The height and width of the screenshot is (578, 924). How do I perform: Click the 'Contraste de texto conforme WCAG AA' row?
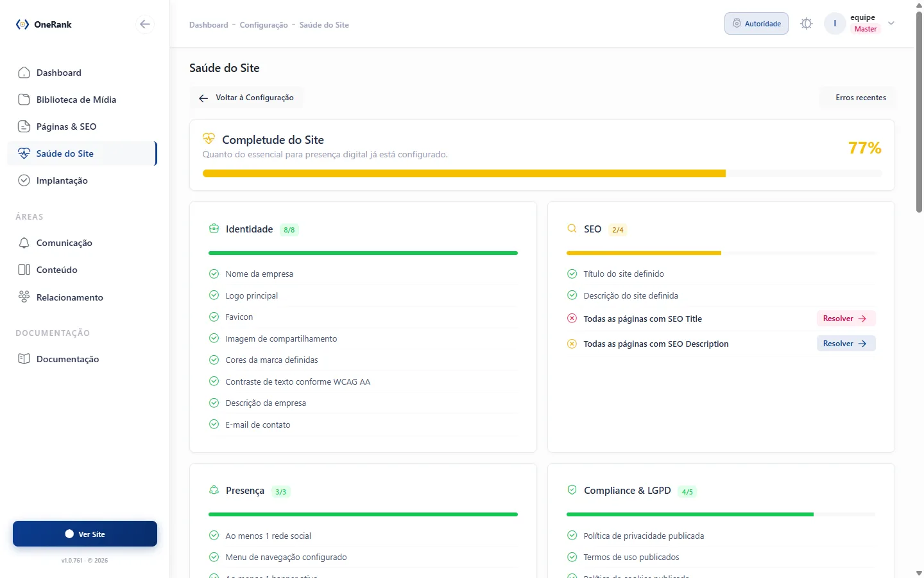click(363, 381)
